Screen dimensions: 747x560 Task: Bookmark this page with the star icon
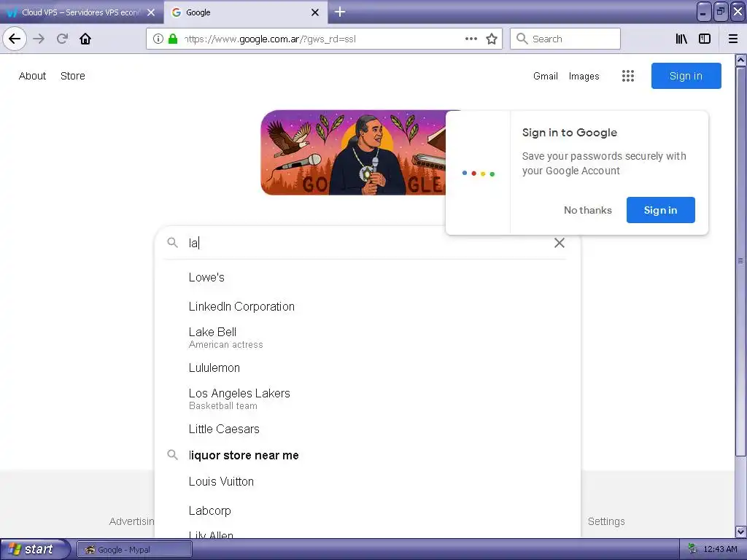pos(492,39)
